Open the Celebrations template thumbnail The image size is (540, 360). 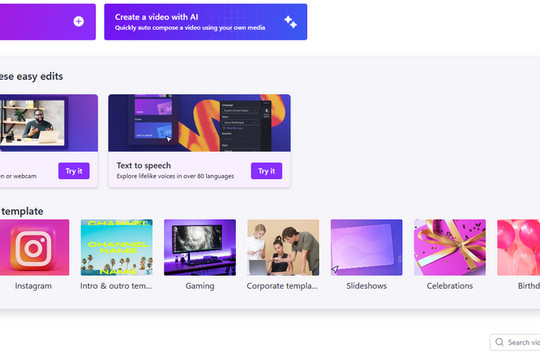click(x=450, y=247)
